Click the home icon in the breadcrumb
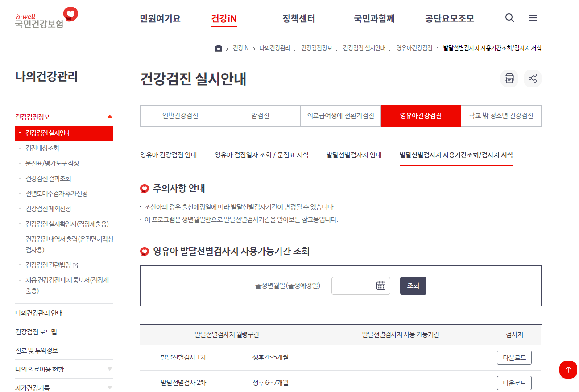This screenshot has width=579, height=392. click(218, 48)
